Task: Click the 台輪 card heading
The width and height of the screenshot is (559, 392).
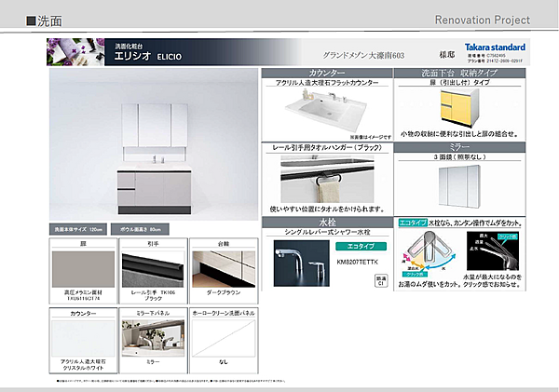Action: point(224,244)
